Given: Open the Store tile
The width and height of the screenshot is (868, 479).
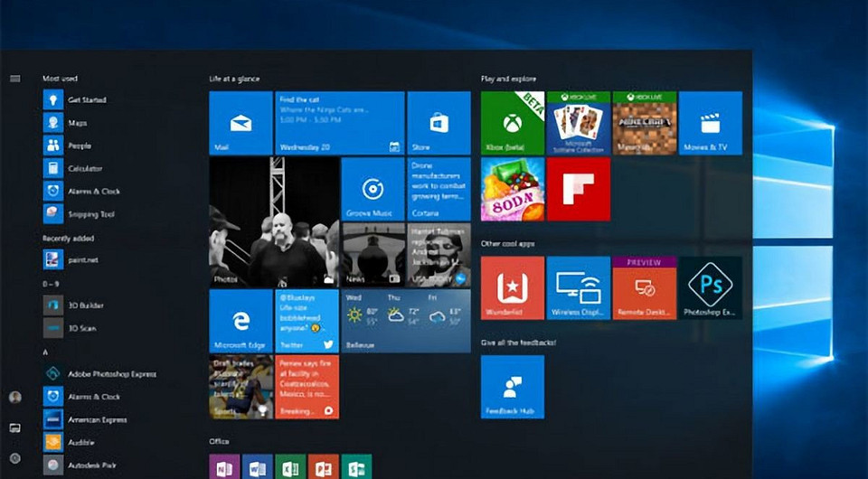Looking at the screenshot, I should pyautogui.click(x=439, y=123).
